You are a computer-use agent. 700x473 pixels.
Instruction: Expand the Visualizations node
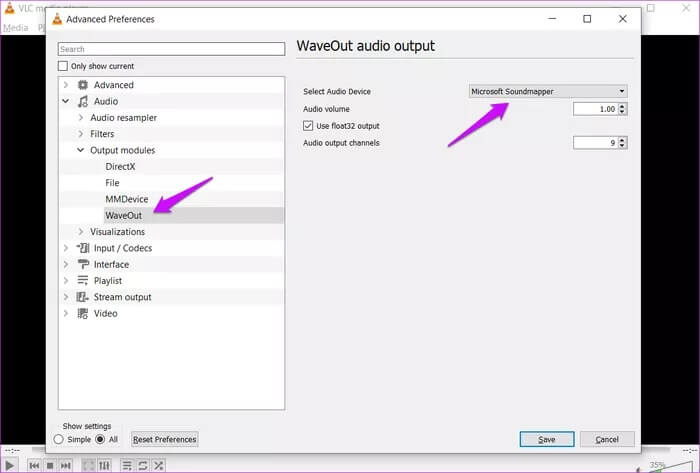coord(81,232)
